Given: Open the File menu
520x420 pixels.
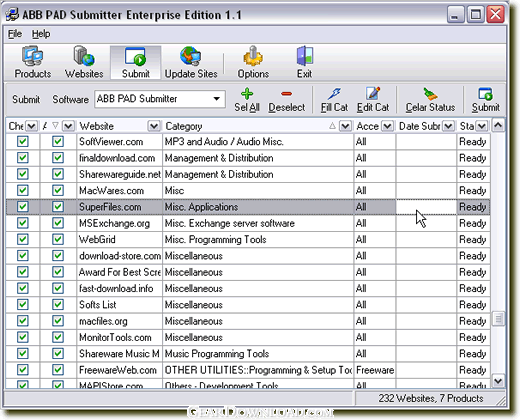Looking at the screenshot, I should 15,34.
